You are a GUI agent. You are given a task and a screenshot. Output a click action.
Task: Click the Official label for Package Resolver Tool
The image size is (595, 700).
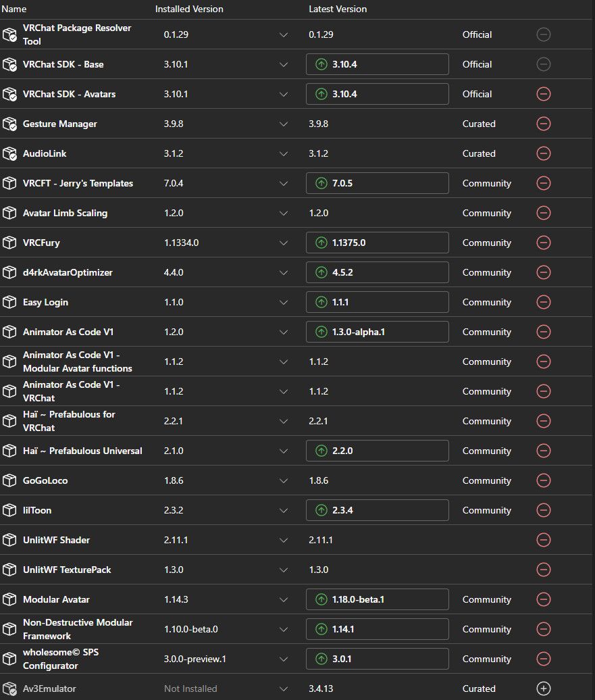(477, 34)
